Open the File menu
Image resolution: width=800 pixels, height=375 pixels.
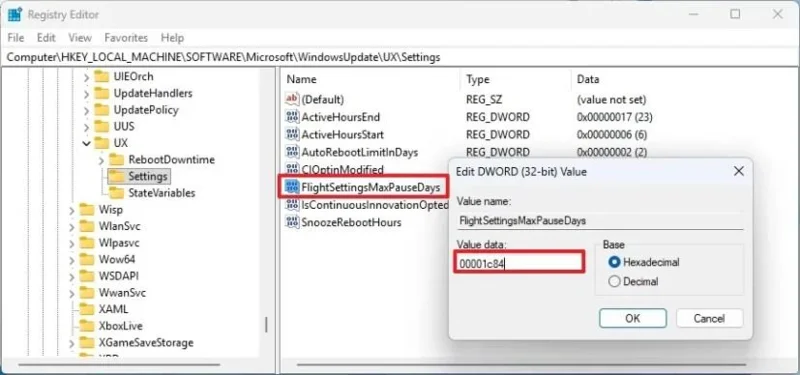click(16, 38)
